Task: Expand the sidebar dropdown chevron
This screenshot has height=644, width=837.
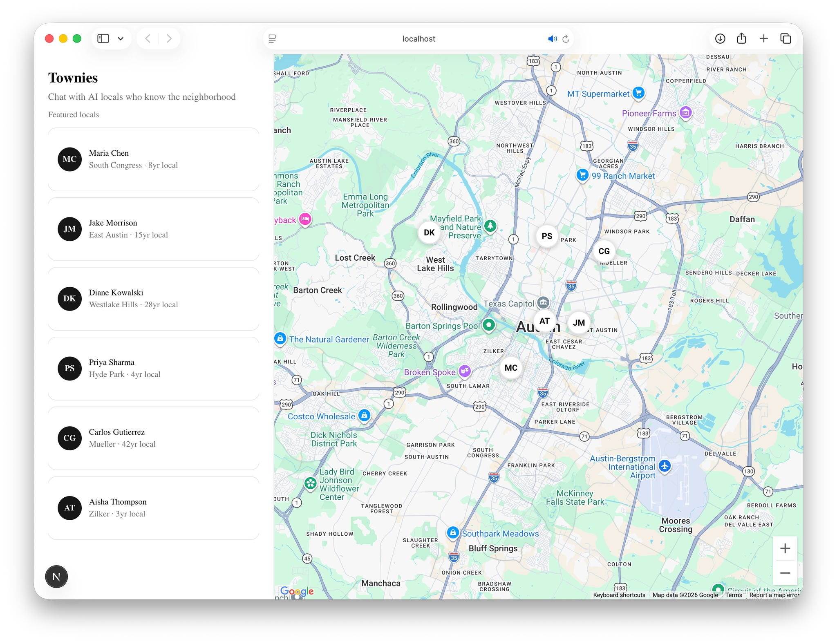Action: tap(121, 38)
